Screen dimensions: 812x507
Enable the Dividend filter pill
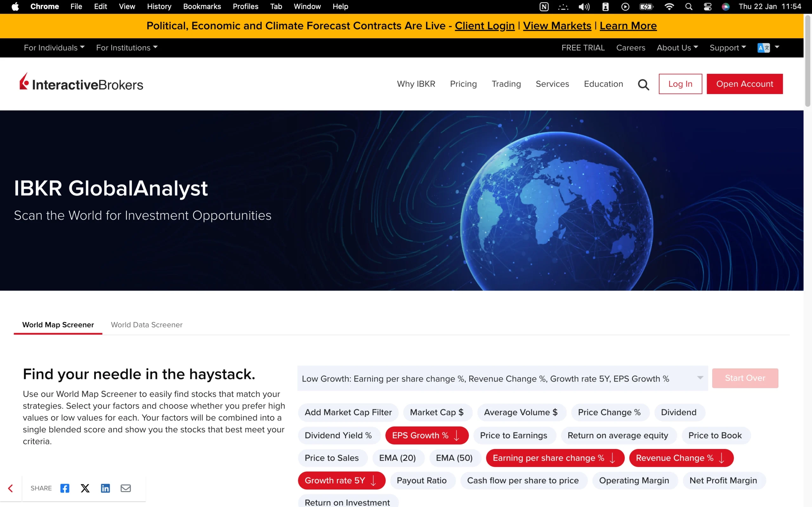pyautogui.click(x=679, y=412)
